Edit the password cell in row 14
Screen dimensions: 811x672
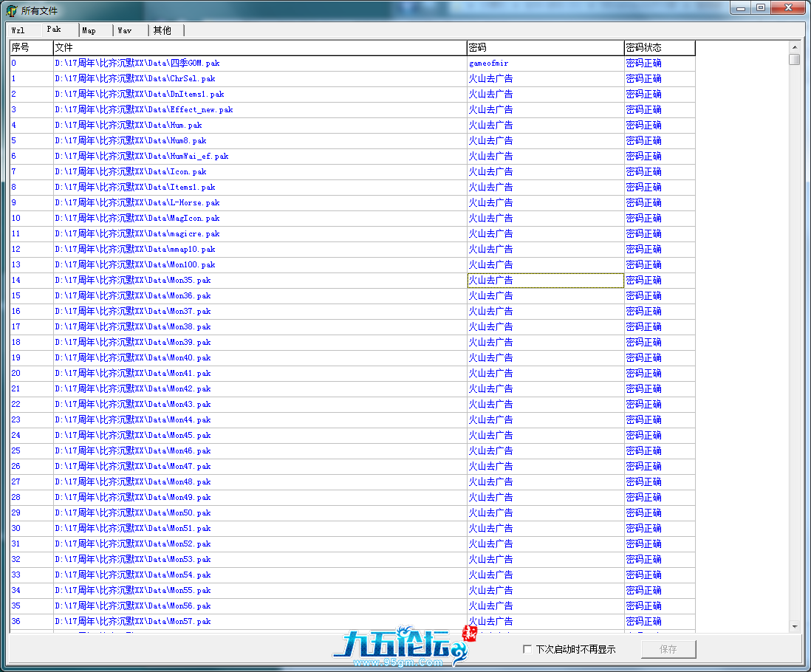(x=546, y=280)
